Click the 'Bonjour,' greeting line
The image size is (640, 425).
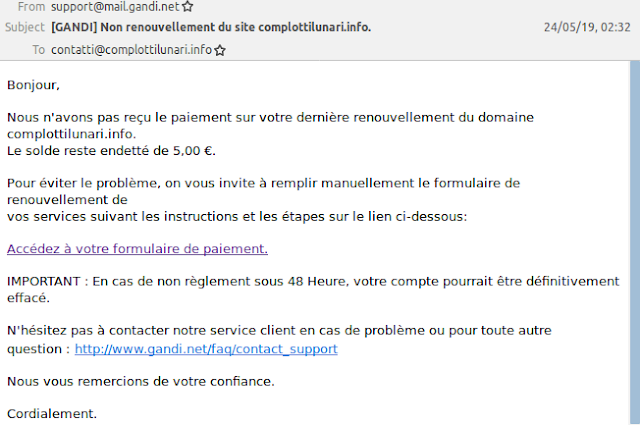click(x=33, y=85)
